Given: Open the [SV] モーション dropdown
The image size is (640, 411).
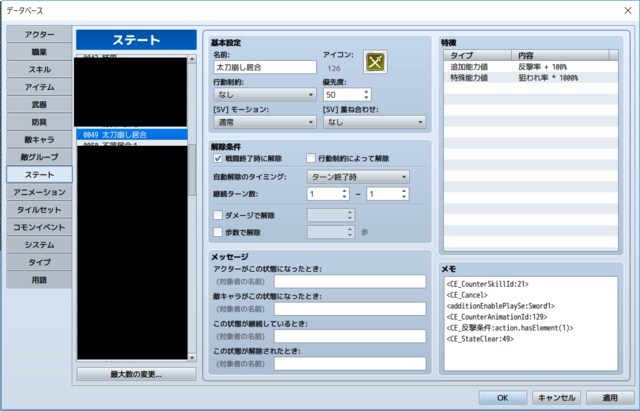Looking at the screenshot, I should 264,122.
